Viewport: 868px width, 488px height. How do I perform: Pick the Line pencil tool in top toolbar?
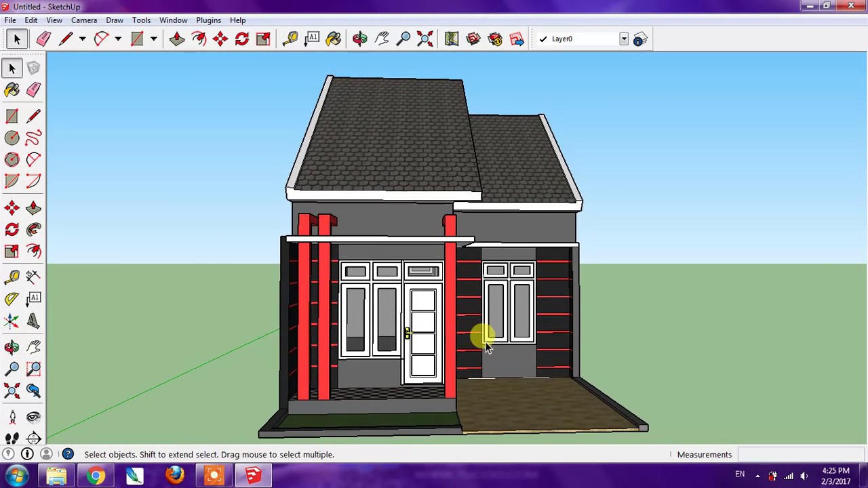66,39
